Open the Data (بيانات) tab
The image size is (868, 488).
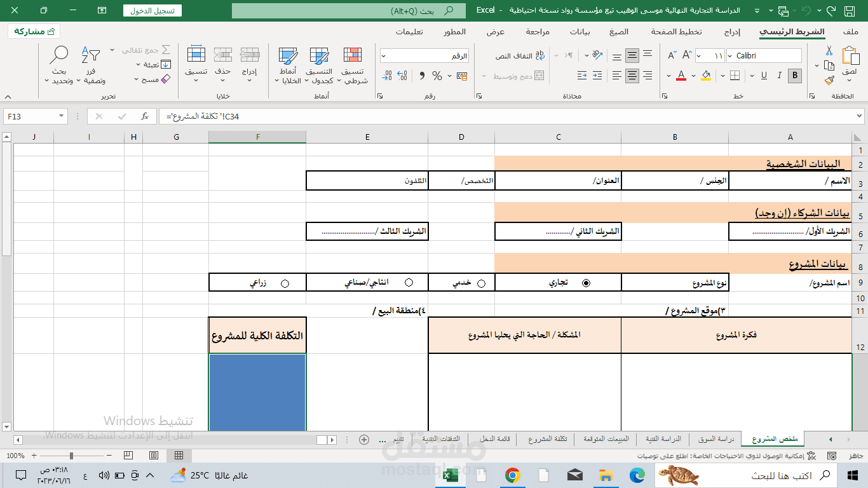click(x=580, y=32)
